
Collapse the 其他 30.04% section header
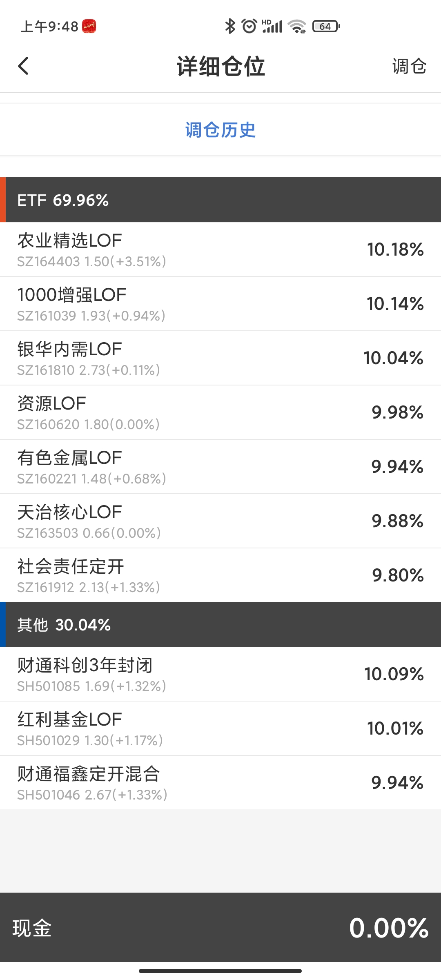(x=220, y=625)
